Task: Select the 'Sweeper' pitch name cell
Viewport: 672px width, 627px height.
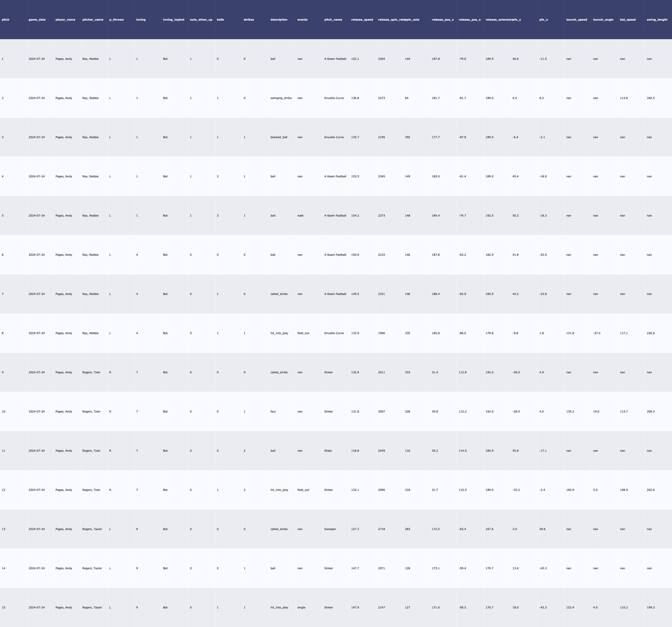Action: click(330, 529)
